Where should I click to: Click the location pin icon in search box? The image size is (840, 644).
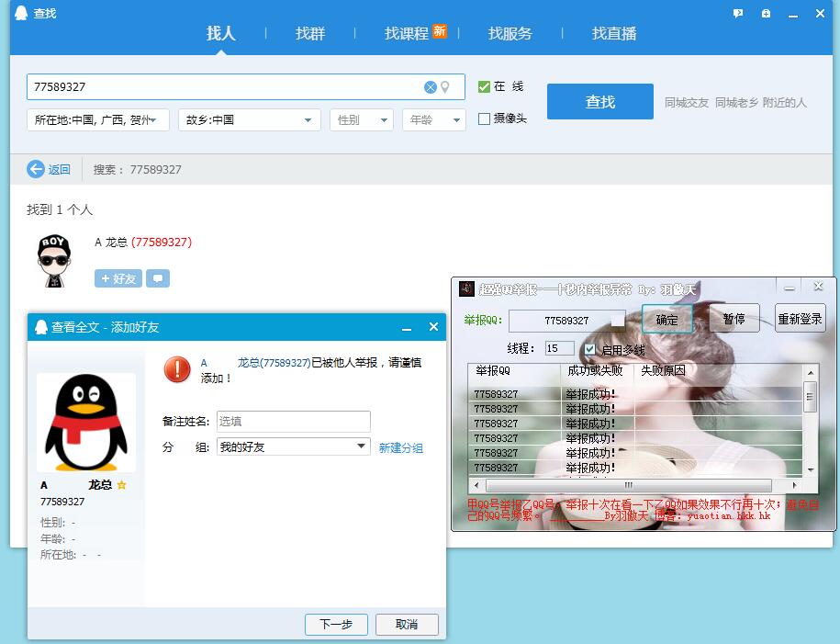tap(445, 87)
